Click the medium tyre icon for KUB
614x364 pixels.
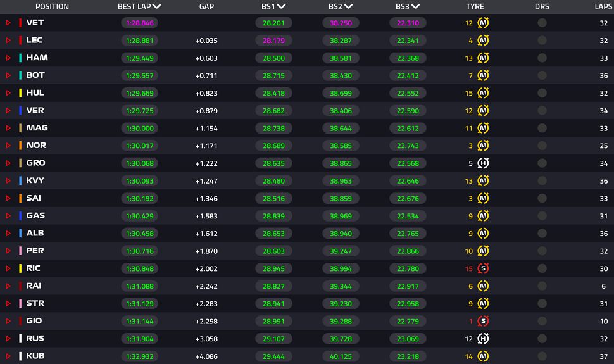483,356
